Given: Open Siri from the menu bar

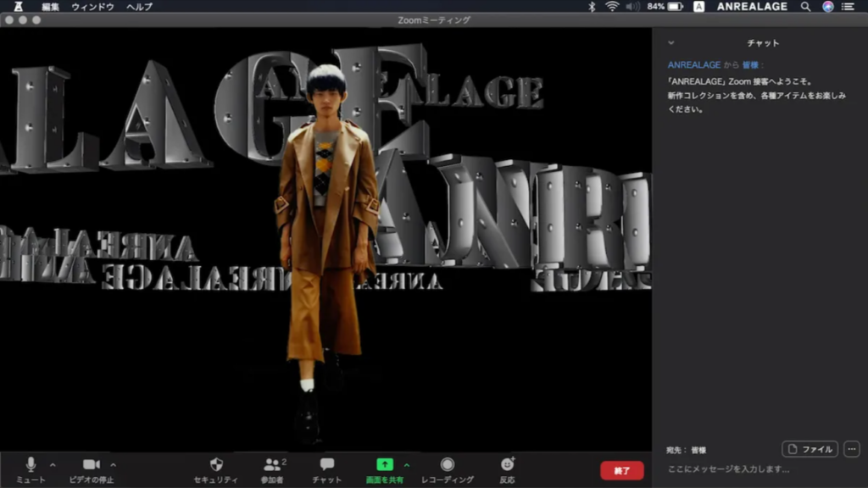Looking at the screenshot, I should tap(827, 7).
